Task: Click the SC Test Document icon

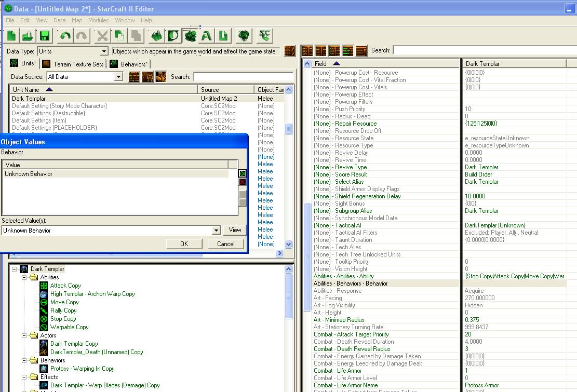Action: click(264, 36)
